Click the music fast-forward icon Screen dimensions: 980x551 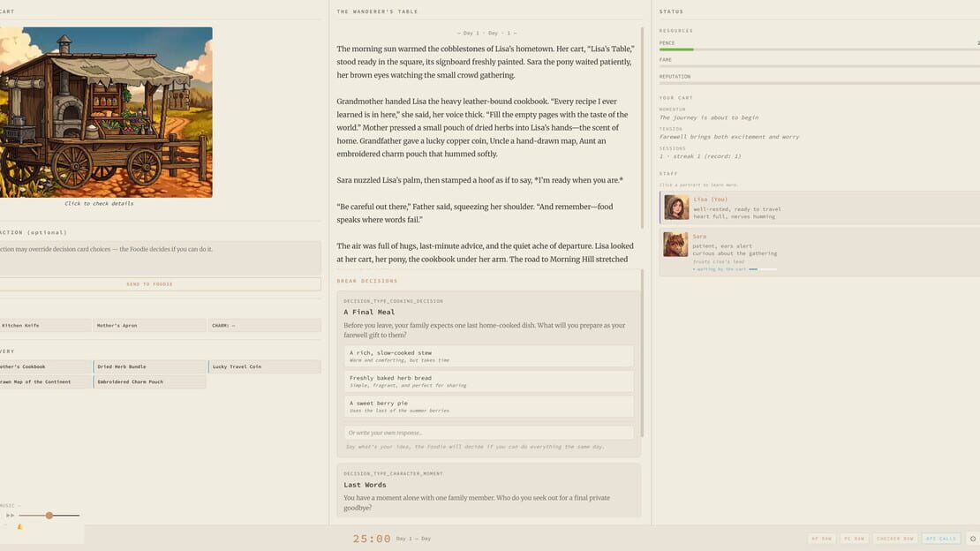(10, 516)
